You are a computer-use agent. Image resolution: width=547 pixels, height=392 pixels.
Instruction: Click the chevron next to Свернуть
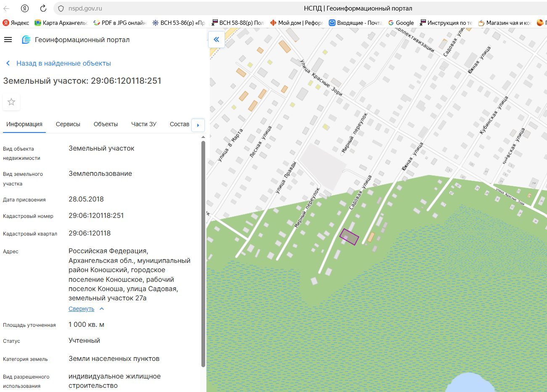click(x=102, y=309)
